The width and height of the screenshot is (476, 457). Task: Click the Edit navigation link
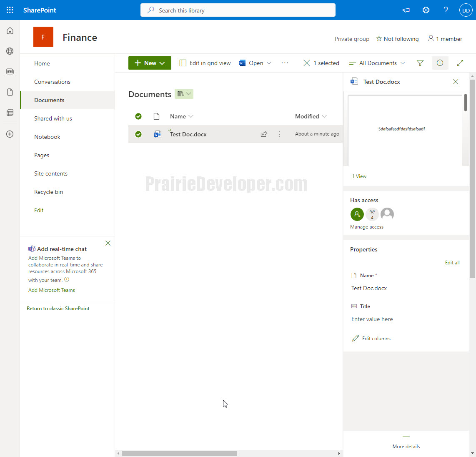coord(39,210)
